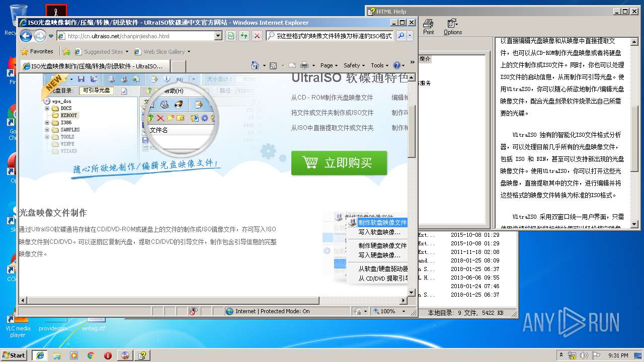This screenshot has height=362, width=644.
Task: Click the green 立即购买 buy button
Action: click(x=339, y=163)
